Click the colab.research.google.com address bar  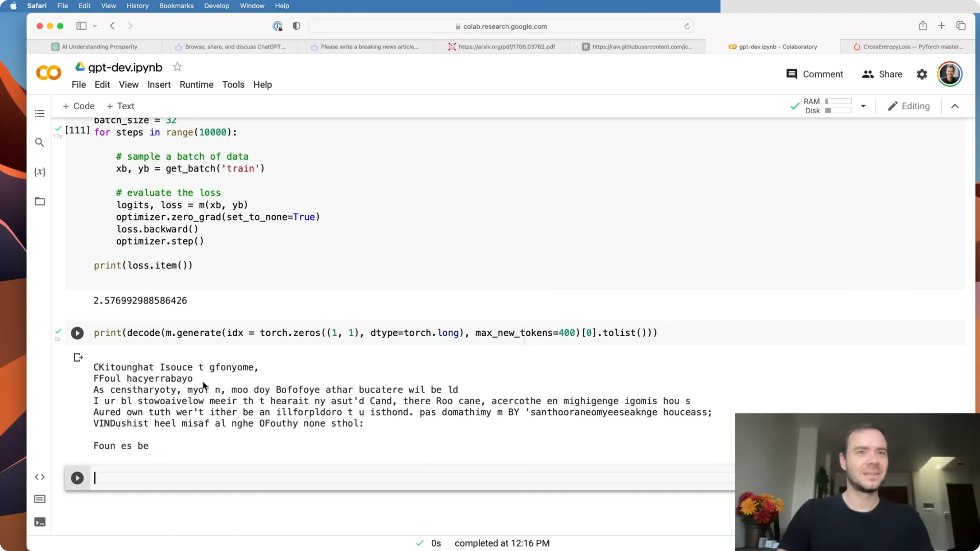(x=501, y=26)
